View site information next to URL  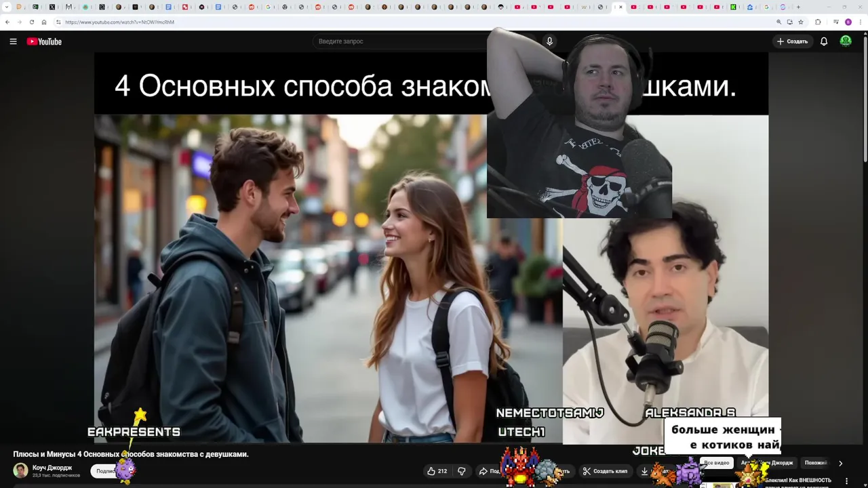click(58, 22)
